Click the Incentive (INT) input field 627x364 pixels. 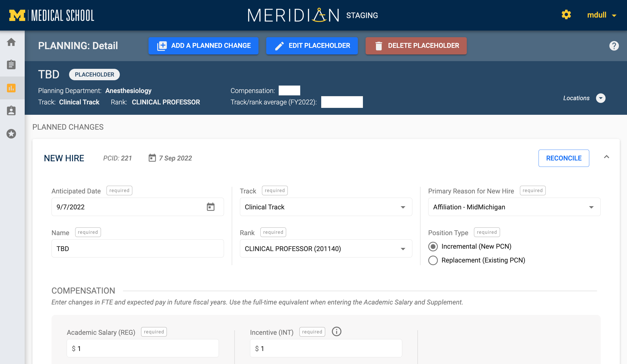pos(326,348)
